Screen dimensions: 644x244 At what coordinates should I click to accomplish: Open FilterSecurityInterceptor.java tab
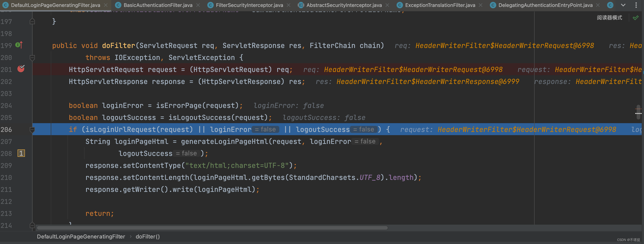pos(249,5)
